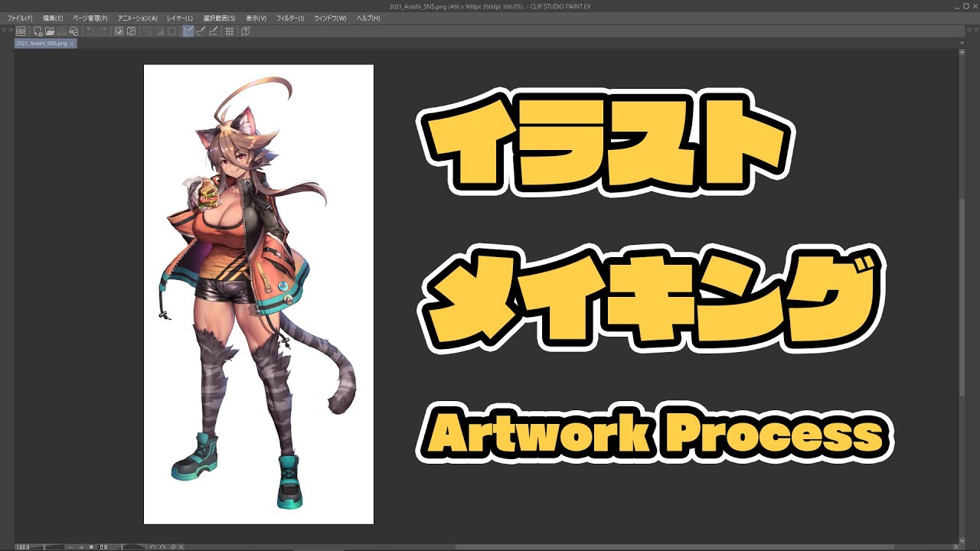Viewport: 980px width, 551px height.
Task: Toggle snap to ruler icon
Action: (188, 31)
